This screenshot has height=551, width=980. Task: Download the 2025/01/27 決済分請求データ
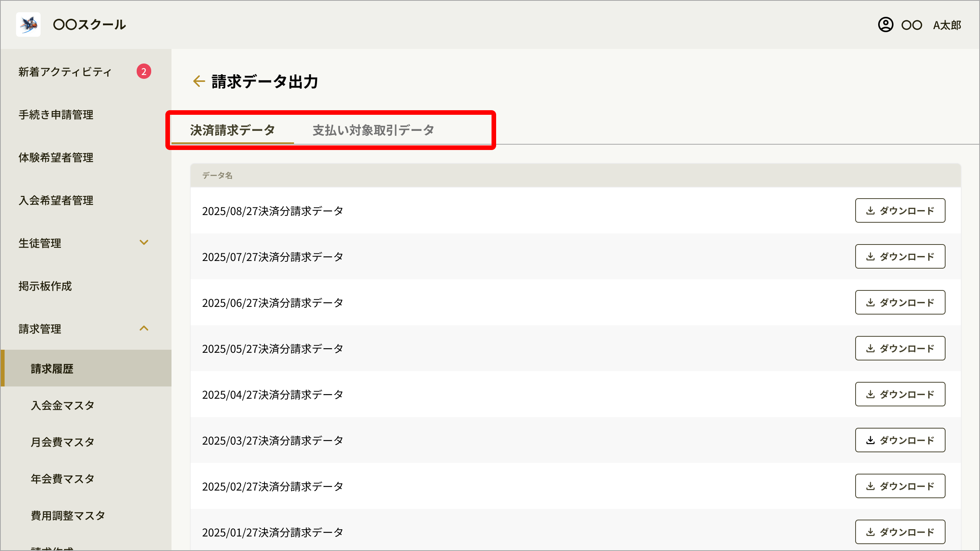900,532
